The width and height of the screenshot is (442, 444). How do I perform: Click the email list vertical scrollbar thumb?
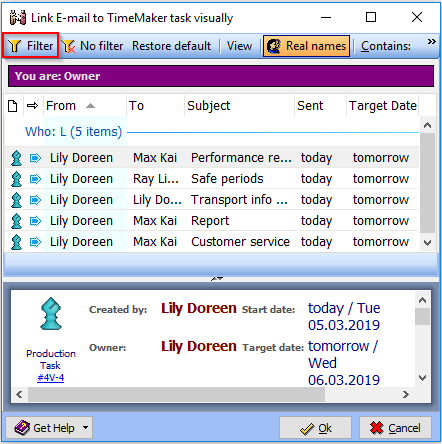(x=427, y=183)
